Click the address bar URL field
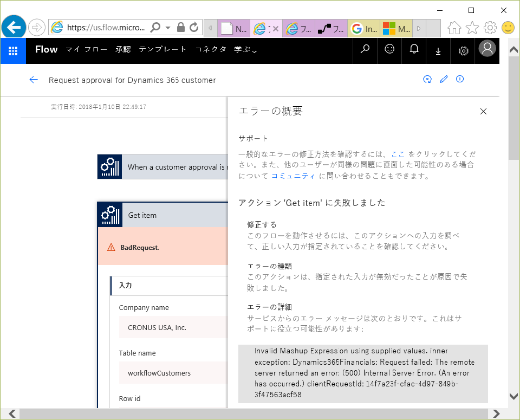Screen dimensions: 520x420 tap(106, 28)
